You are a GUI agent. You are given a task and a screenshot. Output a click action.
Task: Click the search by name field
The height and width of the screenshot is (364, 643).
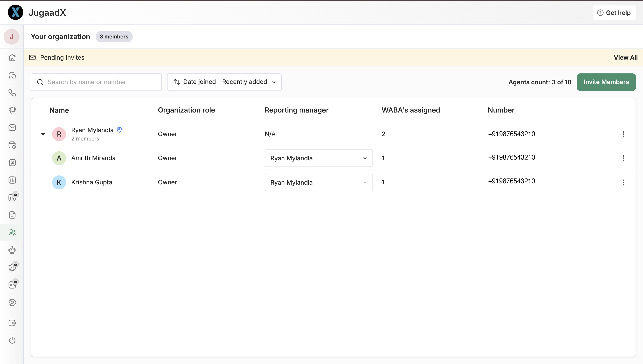96,82
